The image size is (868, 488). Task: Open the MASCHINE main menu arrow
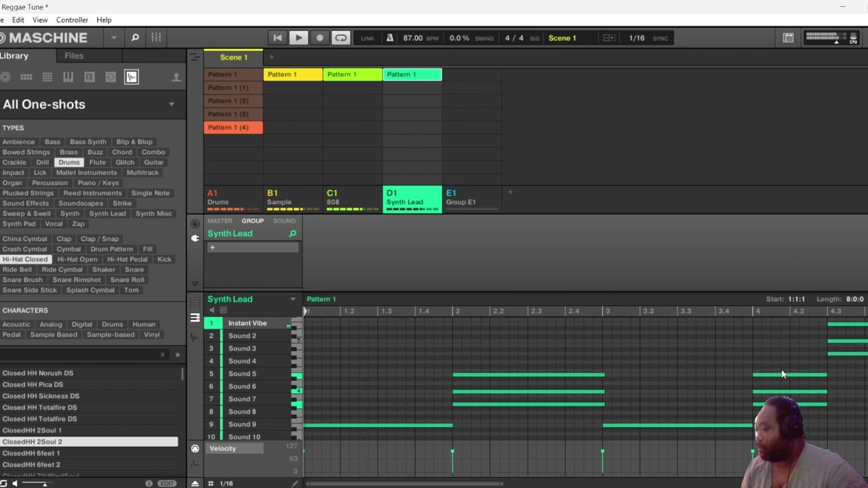(114, 38)
